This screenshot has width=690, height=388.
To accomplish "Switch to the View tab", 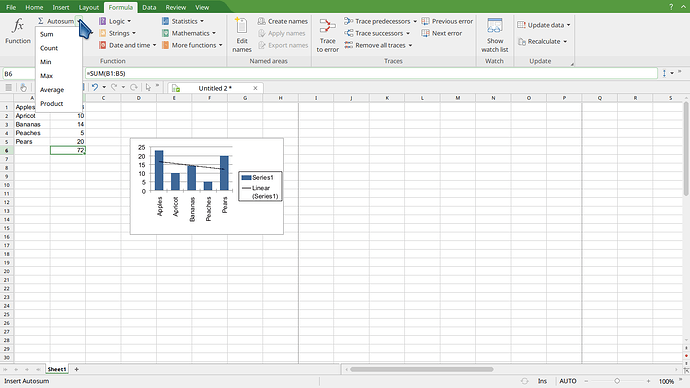I will [202, 7].
